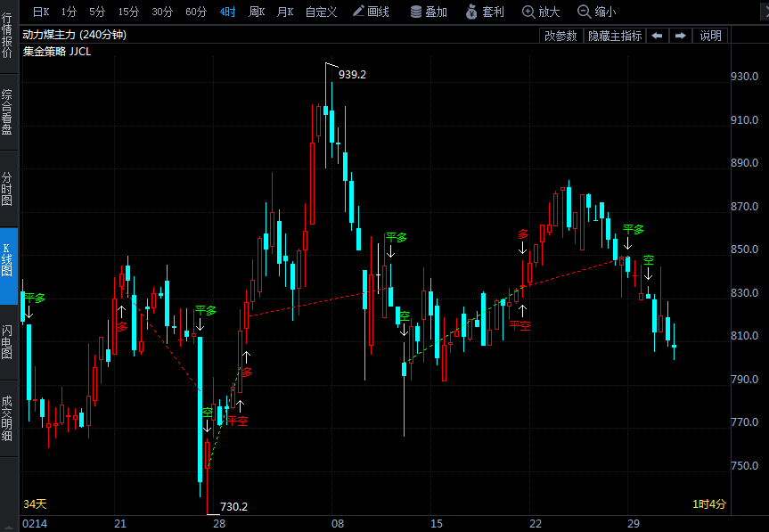Select the 画线 draw line tool
This screenshot has width=769, height=532.
(x=371, y=12)
